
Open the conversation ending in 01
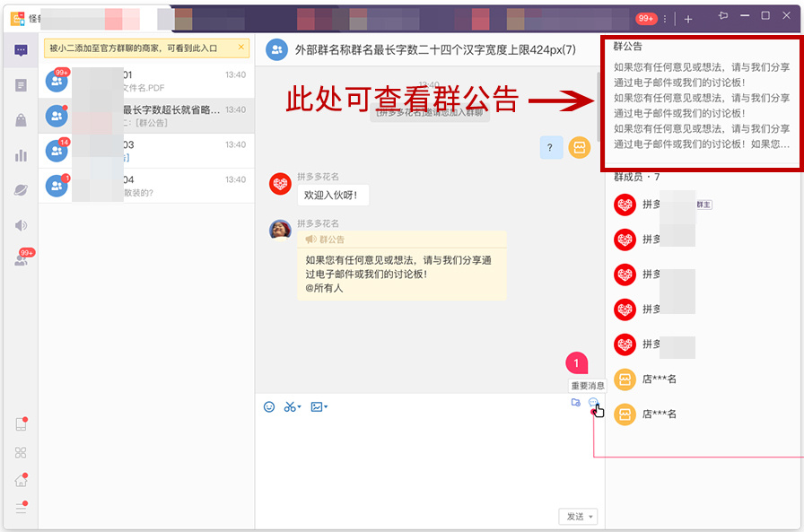(x=146, y=81)
